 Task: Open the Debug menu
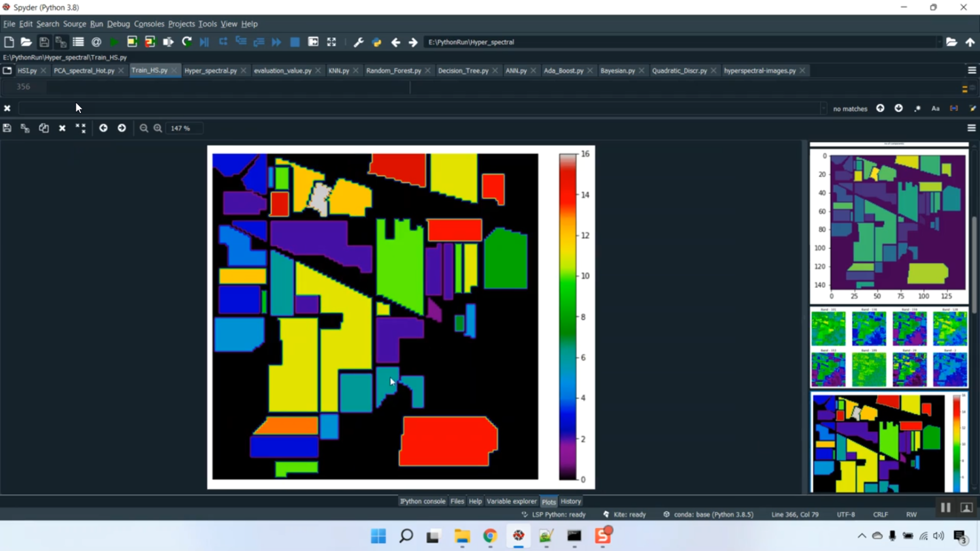(118, 24)
